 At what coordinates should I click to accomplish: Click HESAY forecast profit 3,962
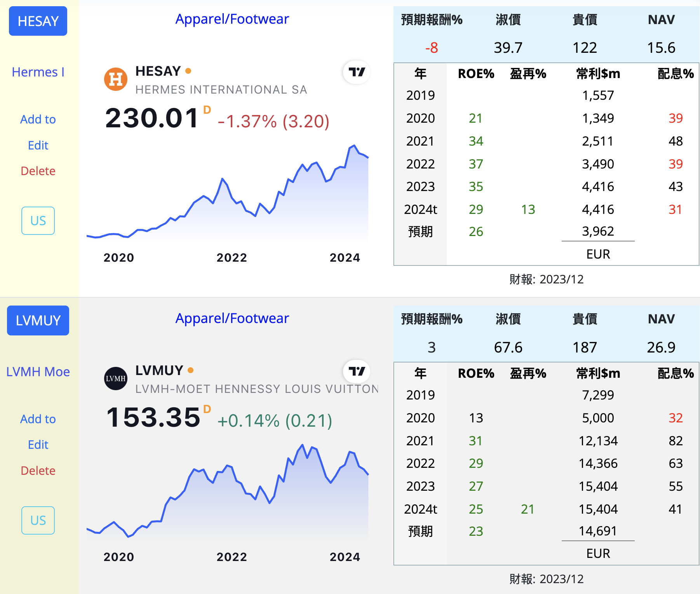coord(598,231)
